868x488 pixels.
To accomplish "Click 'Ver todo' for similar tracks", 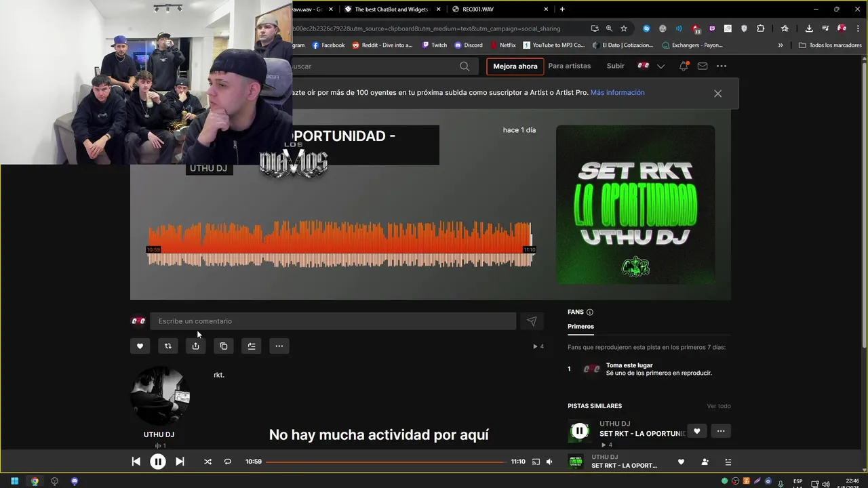I will click(x=719, y=406).
